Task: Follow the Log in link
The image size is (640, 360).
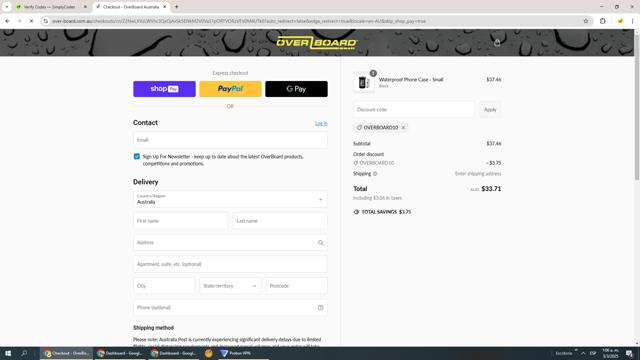Action: (x=321, y=123)
